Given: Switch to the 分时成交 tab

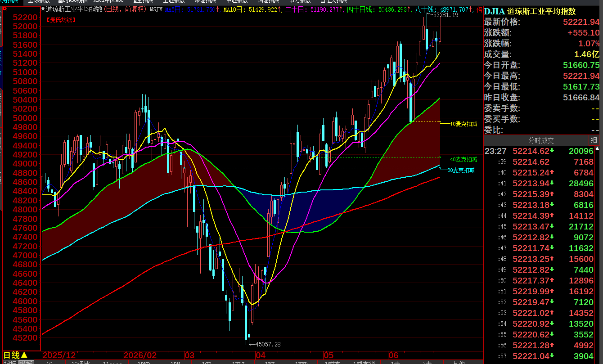Looking at the screenshot, I should [x=541, y=140].
